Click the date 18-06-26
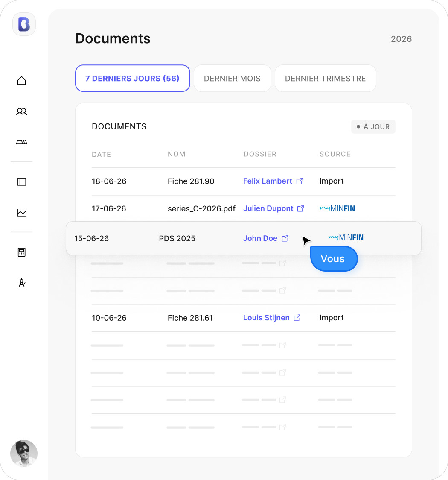 coord(109,181)
